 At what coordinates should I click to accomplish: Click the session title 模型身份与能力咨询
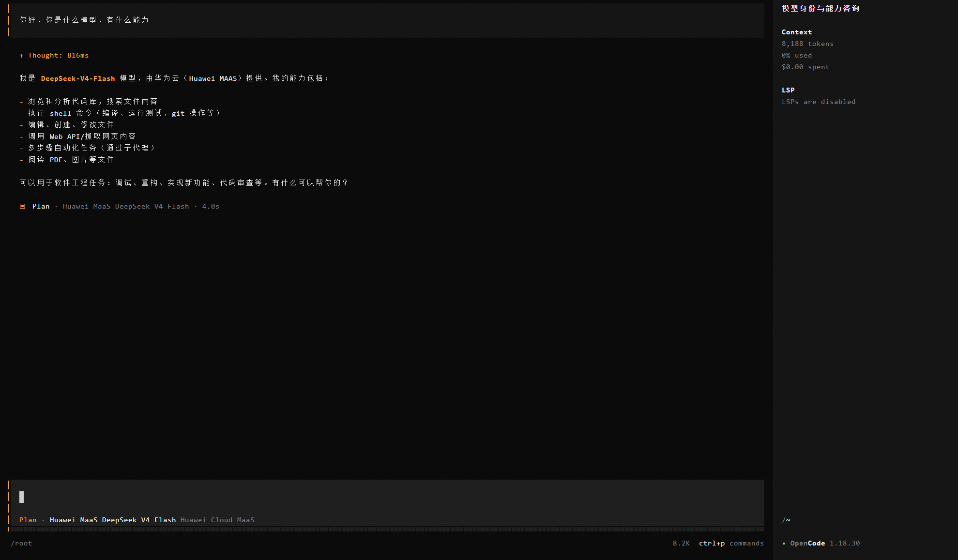(821, 8)
